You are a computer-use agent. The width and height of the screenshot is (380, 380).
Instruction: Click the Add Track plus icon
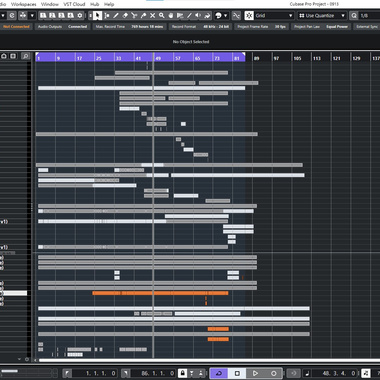pos(13,56)
